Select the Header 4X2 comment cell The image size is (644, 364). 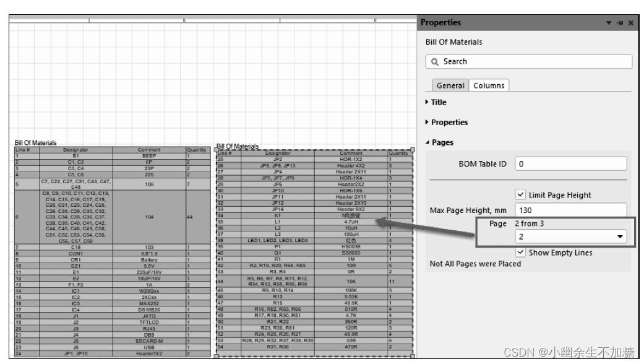(x=351, y=165)
